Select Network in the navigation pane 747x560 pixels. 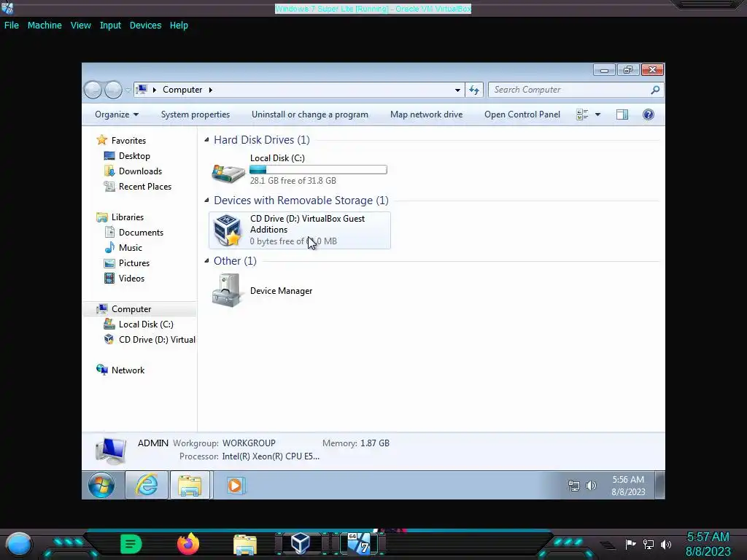tap(128, 370)
